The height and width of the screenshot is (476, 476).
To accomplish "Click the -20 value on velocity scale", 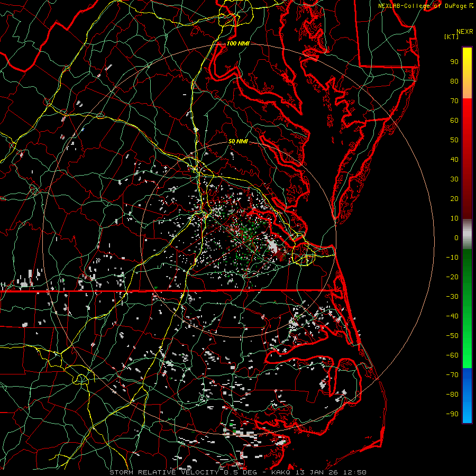I will 452,277.
